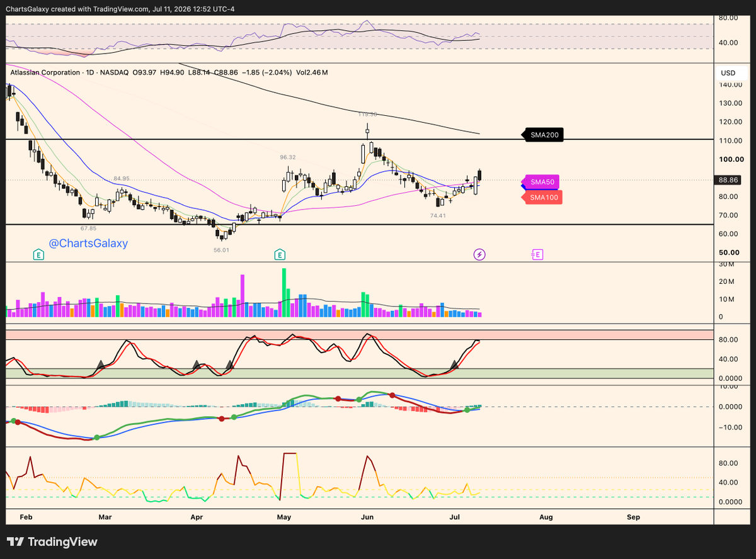The image size is (756, 559).
Task: Click the Jun label on time axis
Action: [x=367, y=517]
